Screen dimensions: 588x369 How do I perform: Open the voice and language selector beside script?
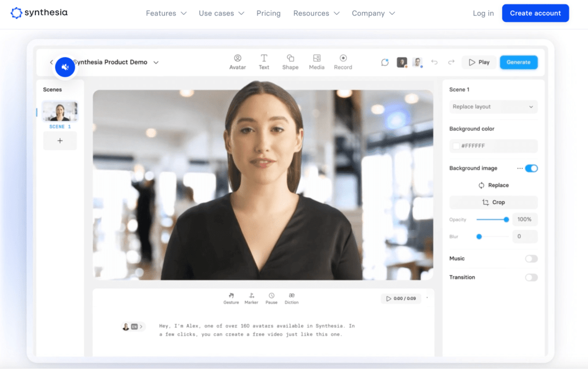coord(132,326)
